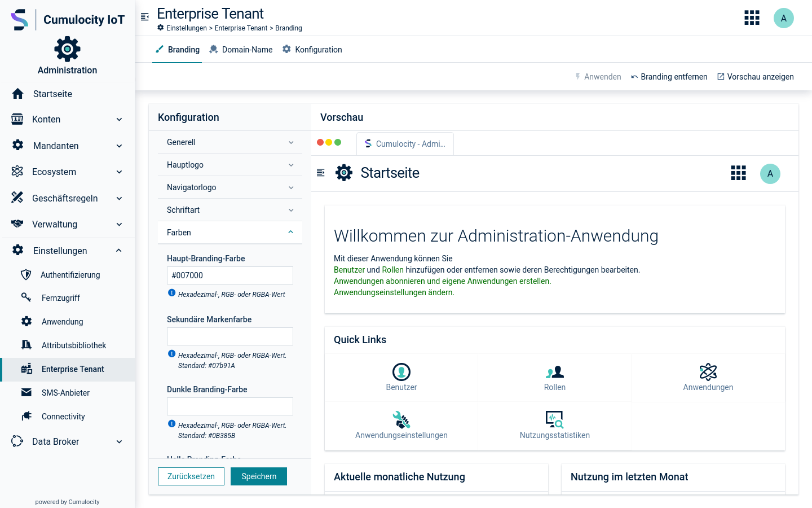Click the Verwaltung handshake icon

tap(17, 224)
